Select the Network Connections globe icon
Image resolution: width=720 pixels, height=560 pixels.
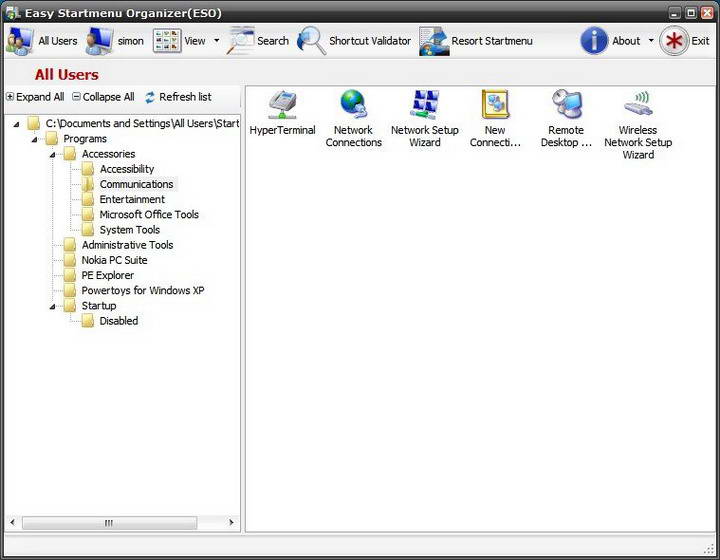353,105
